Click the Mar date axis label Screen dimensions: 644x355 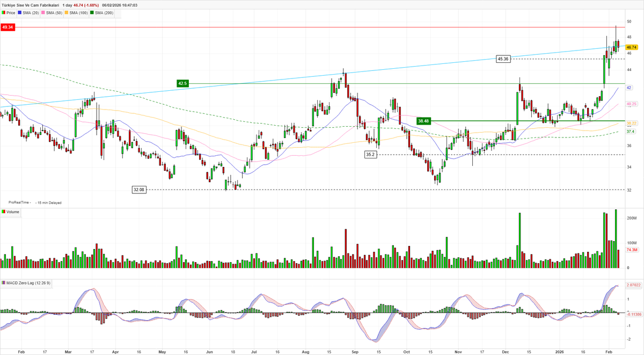coord(68,351)
